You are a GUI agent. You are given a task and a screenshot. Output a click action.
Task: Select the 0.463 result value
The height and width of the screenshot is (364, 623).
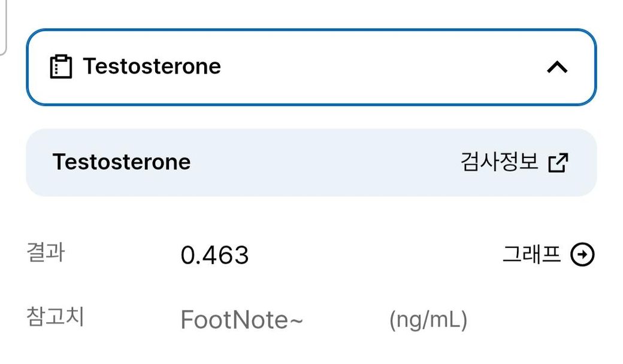coord(214,256)
